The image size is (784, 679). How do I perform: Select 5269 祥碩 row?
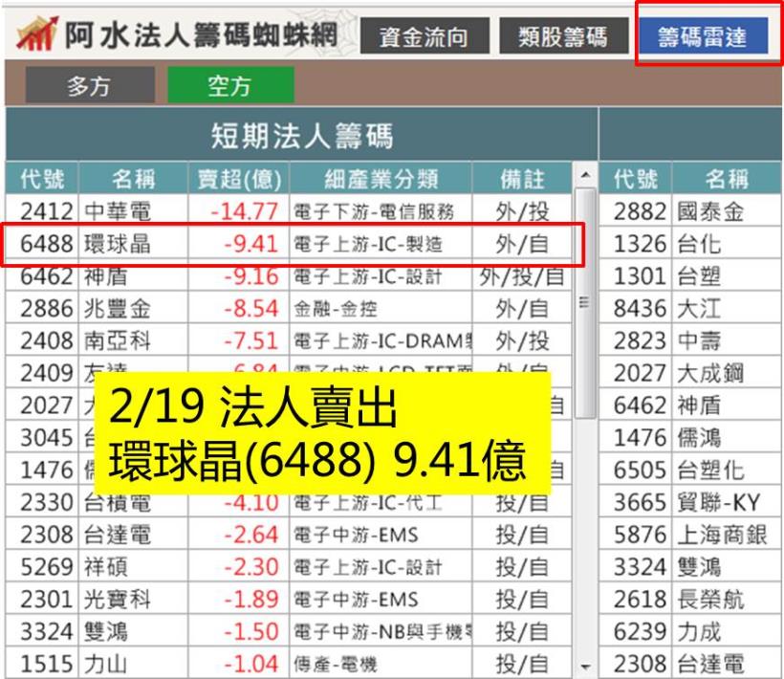pyautogui.click(x=289, y=566)
